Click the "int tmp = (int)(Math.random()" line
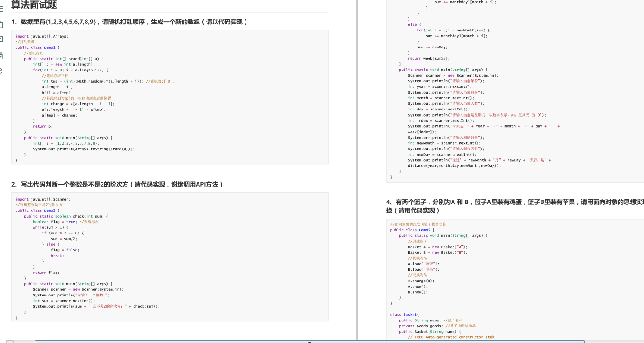Viewport: 644px width, 343px height. [108, 81]
